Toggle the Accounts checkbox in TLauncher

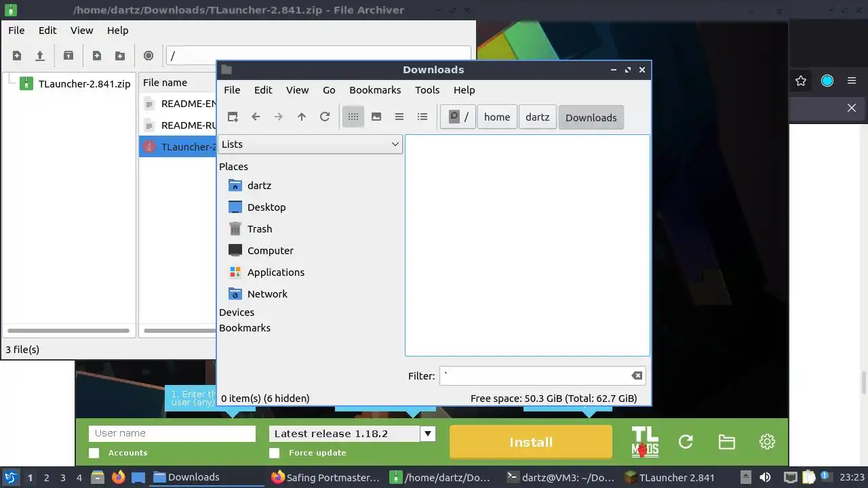(x=94, y=453)
